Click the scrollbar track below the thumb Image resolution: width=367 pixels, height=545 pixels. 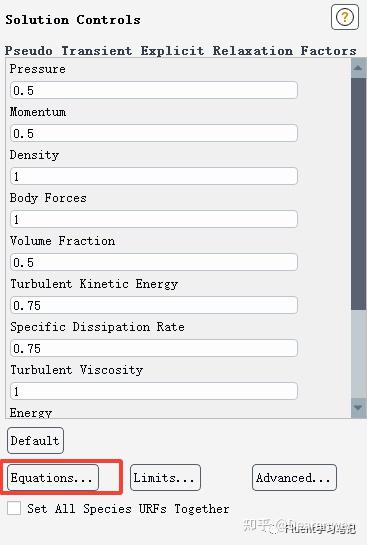(x=358, y=353)
